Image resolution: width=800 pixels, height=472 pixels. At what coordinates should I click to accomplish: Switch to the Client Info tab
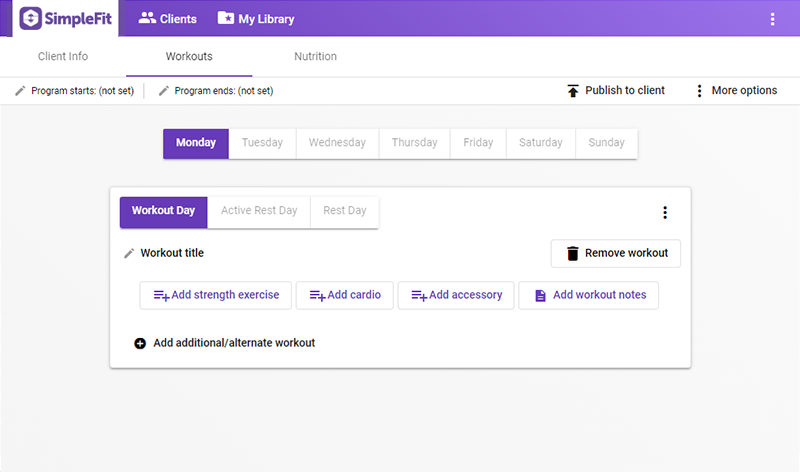point(63,57)
